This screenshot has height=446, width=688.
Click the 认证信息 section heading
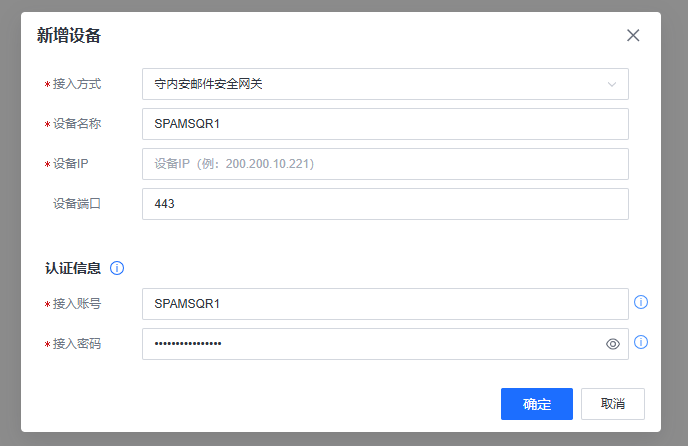point(72,268)
